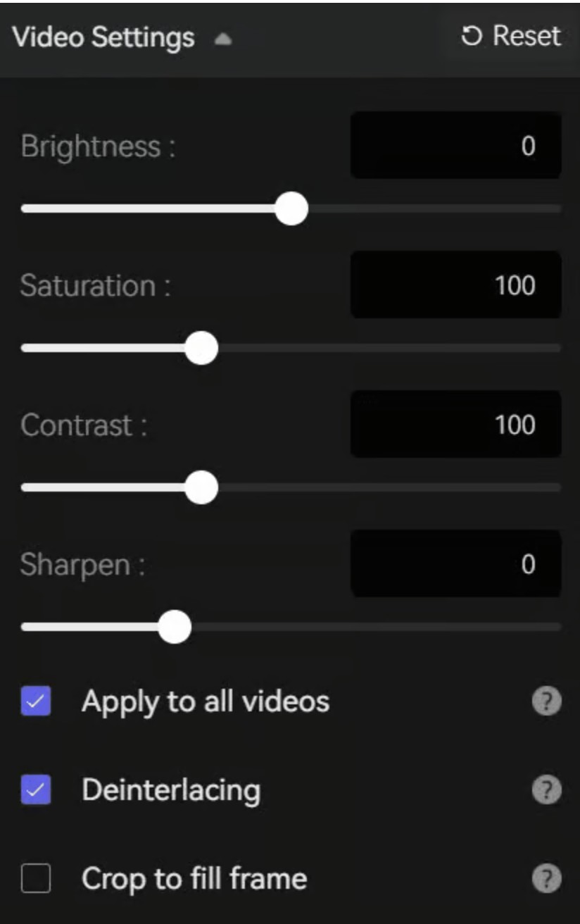Screen dimensions: 580x924
Task: Click the circular arrow Reset icon
Action: 469,36
